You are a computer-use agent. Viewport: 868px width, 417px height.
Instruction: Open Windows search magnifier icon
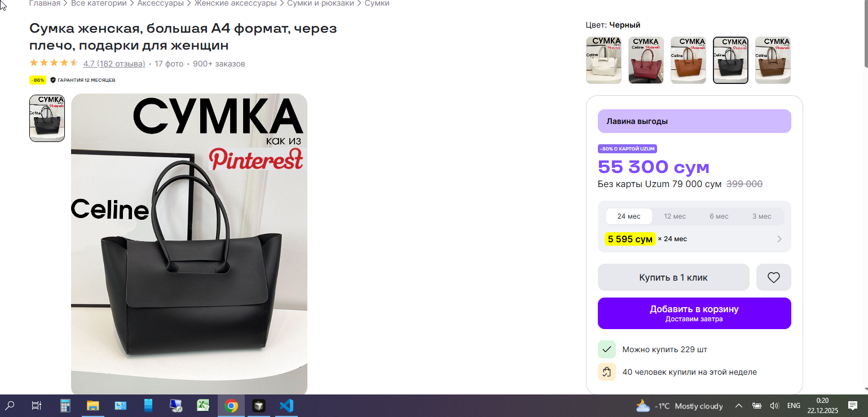pyautogui.click(x=10, y=406)
